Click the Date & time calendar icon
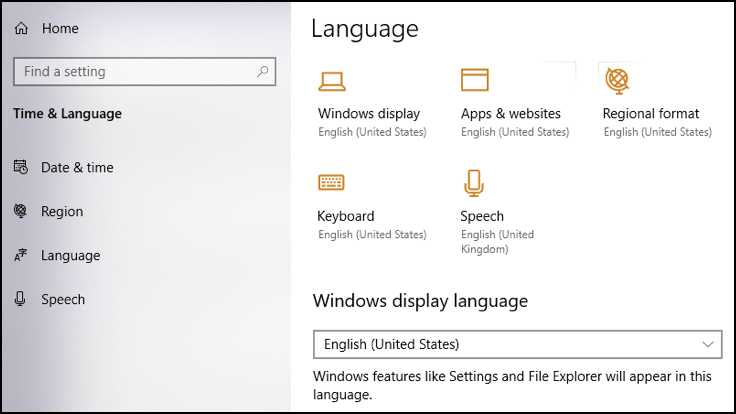 click(21, 167)
